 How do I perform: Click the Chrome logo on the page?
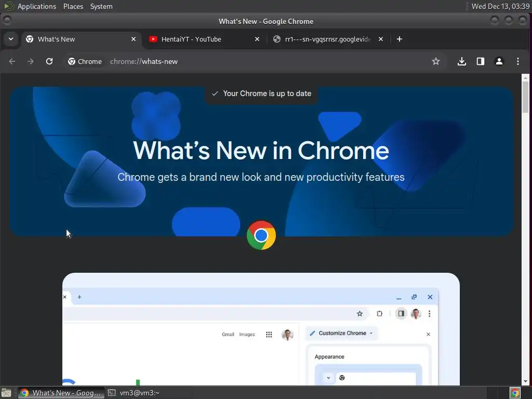[x=261, y=235]
